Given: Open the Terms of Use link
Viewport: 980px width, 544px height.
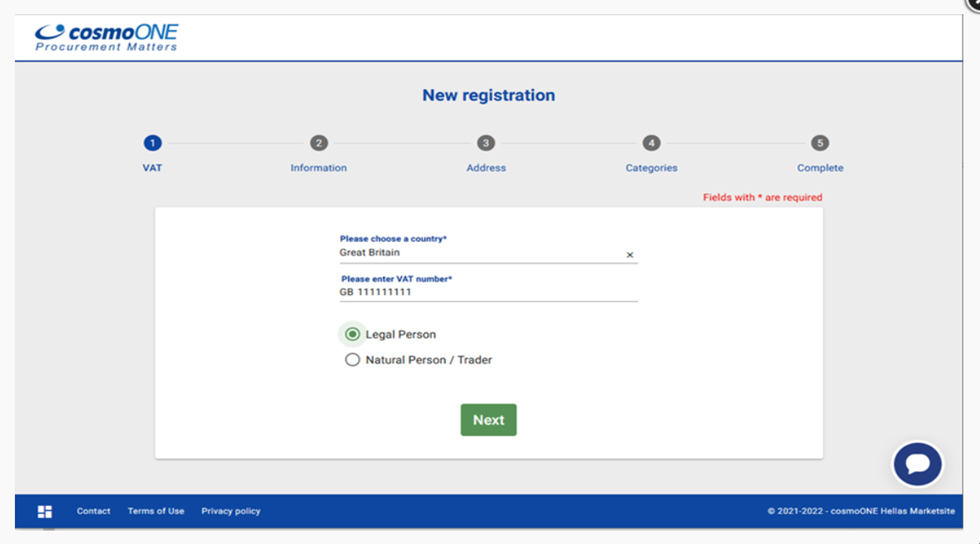Looking at the screenshot, I should (x=156, y=511).
